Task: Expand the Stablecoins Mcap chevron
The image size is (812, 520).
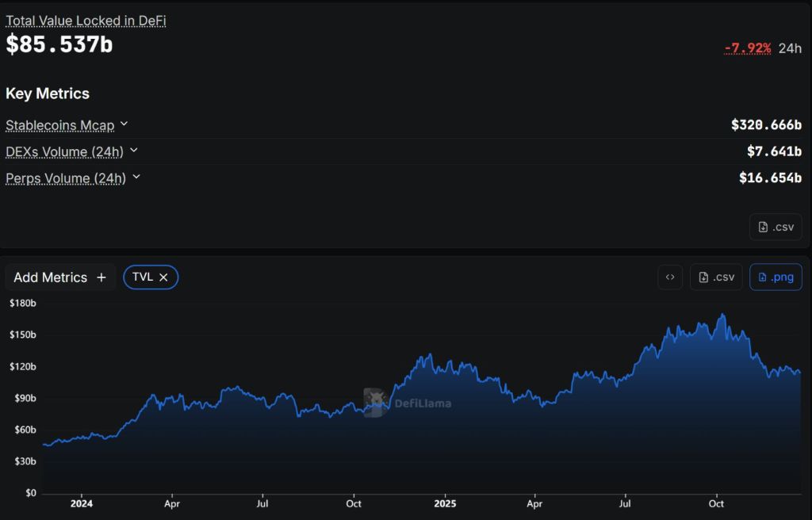Action: (124, 124)
